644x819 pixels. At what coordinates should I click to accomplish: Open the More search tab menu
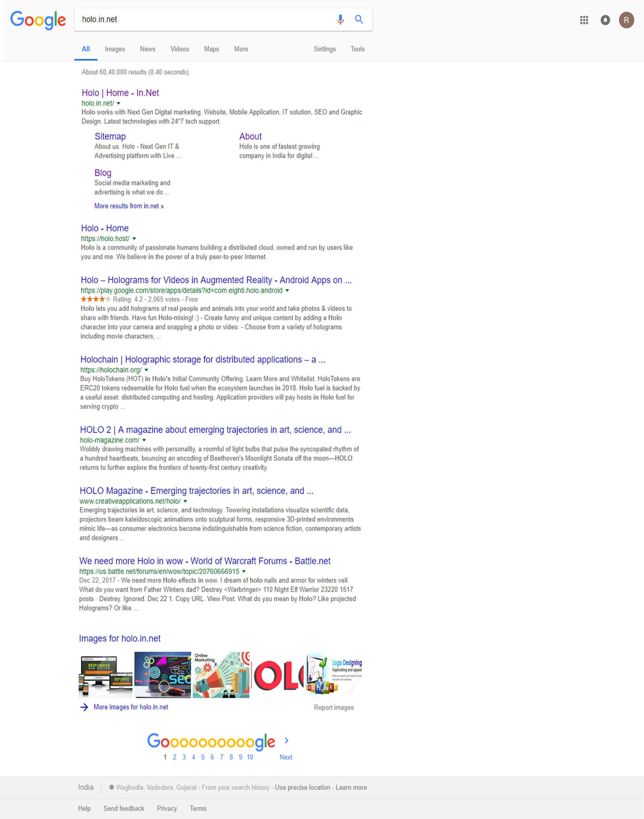pyautogui.click(x=241, y=49)
